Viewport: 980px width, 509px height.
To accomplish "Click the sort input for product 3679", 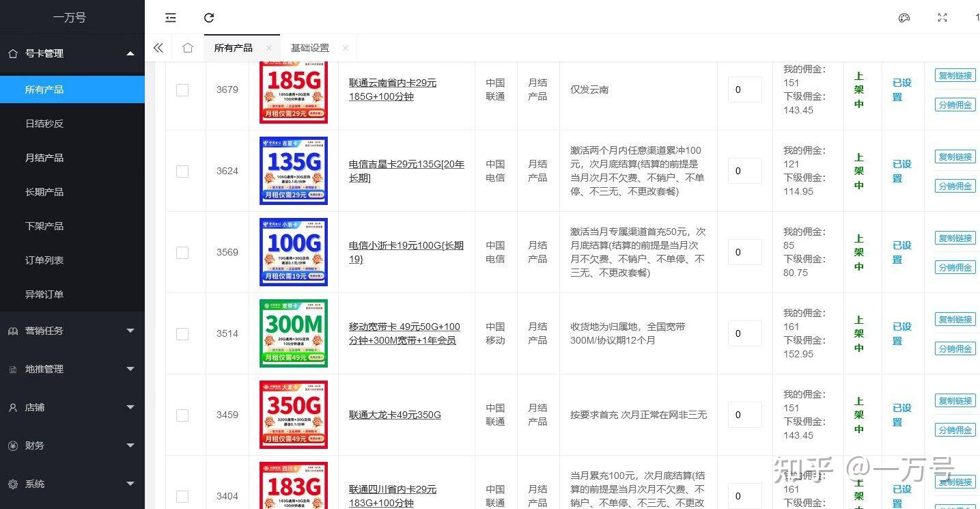I will pyautogui.click(x=745, y=90).
